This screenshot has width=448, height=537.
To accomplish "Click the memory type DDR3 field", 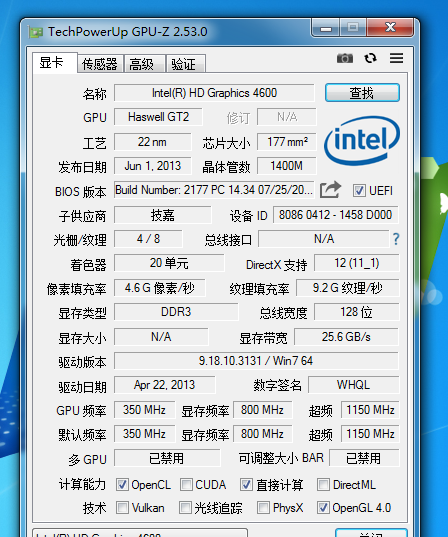I will click(176, 312).
